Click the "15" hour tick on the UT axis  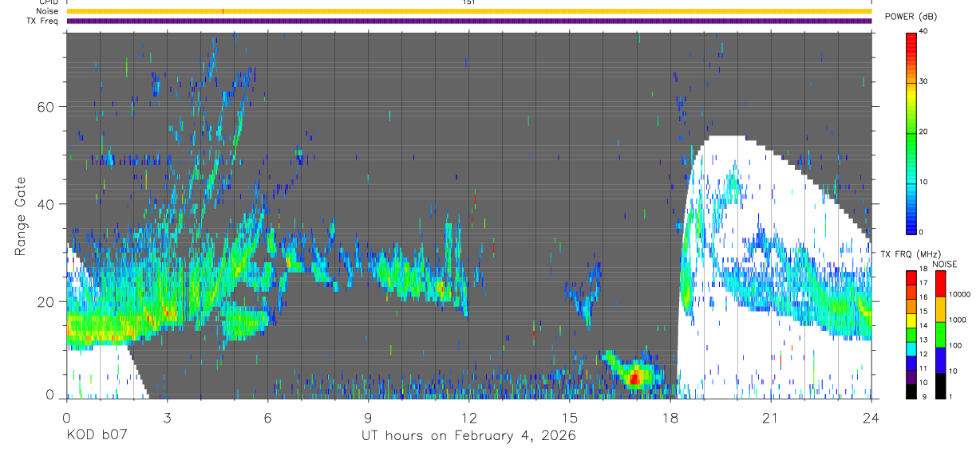569,417
